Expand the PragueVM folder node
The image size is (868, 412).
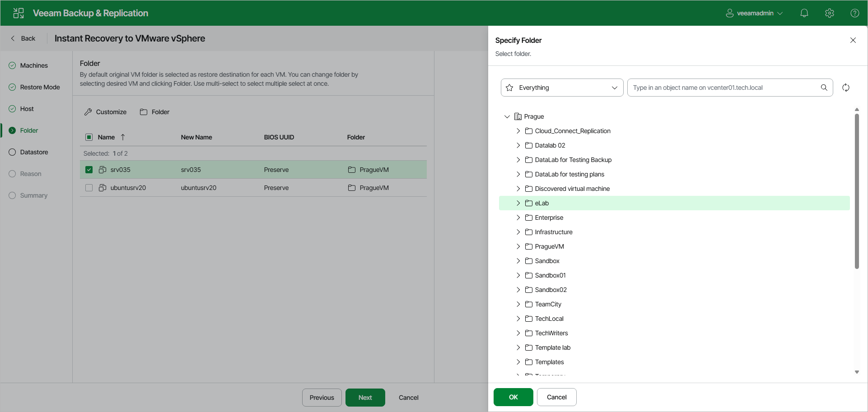coord(518,246)
